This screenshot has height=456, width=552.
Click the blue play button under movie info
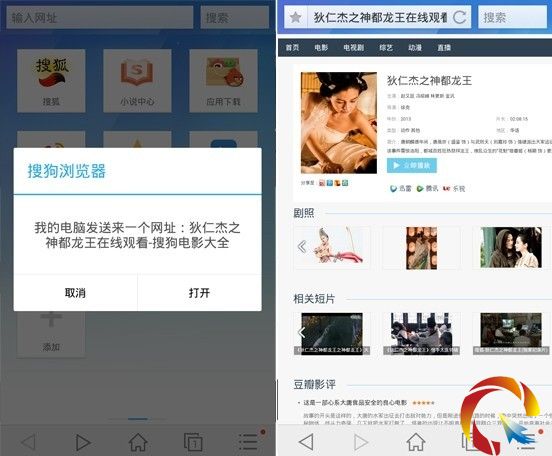point(412,165)
